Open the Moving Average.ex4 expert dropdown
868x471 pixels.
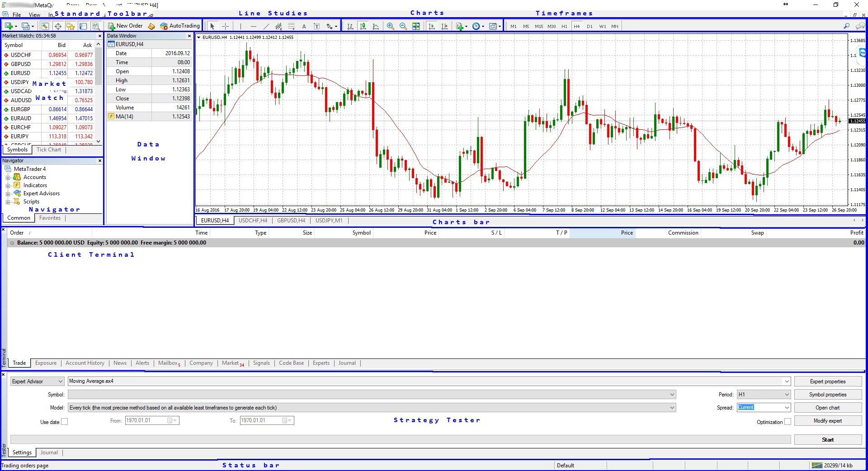pos(429,382)
